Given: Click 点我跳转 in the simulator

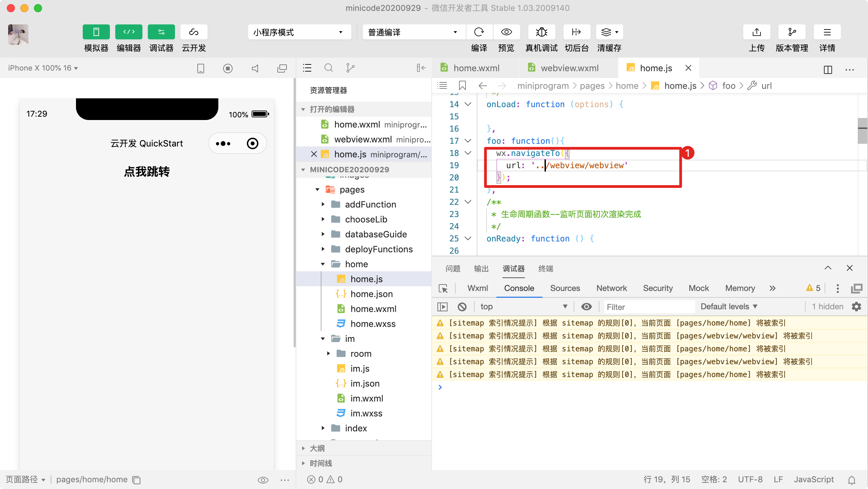Looking at the screenshot, I should click(147, 172).
